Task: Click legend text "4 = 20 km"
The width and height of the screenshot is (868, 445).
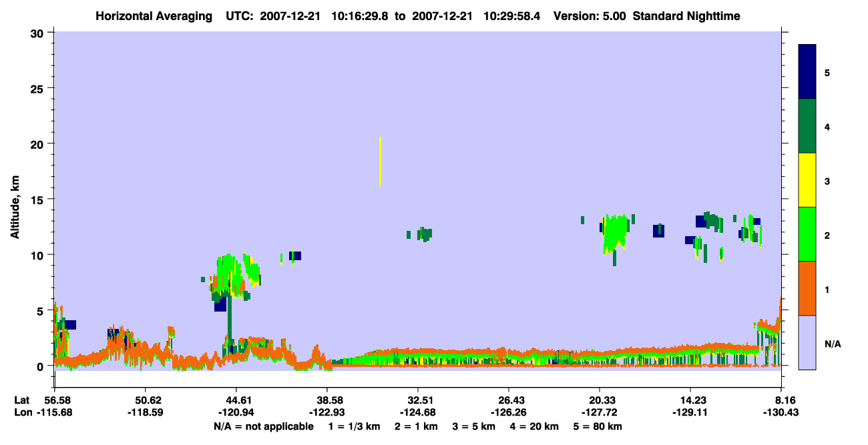Action: coord(536,426)
